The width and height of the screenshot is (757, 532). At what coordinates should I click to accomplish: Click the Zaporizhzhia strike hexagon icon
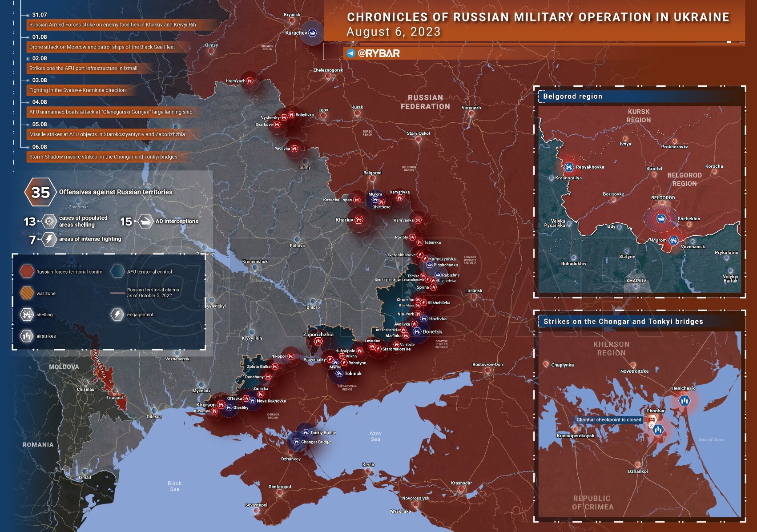pos(318,342)
